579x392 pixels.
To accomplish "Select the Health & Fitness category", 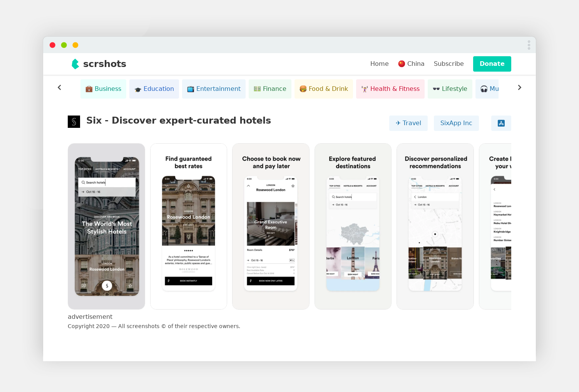I will coord(390,89).
